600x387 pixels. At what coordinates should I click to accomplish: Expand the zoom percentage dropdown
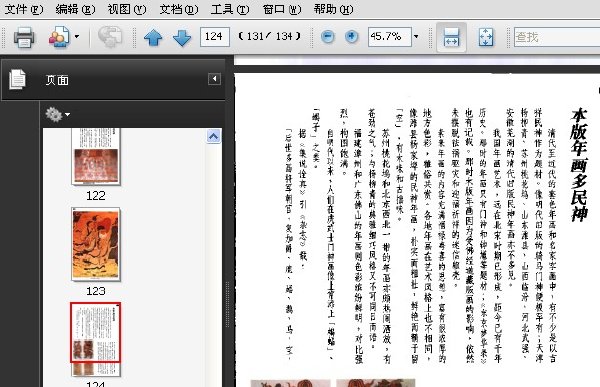[416, 37]
